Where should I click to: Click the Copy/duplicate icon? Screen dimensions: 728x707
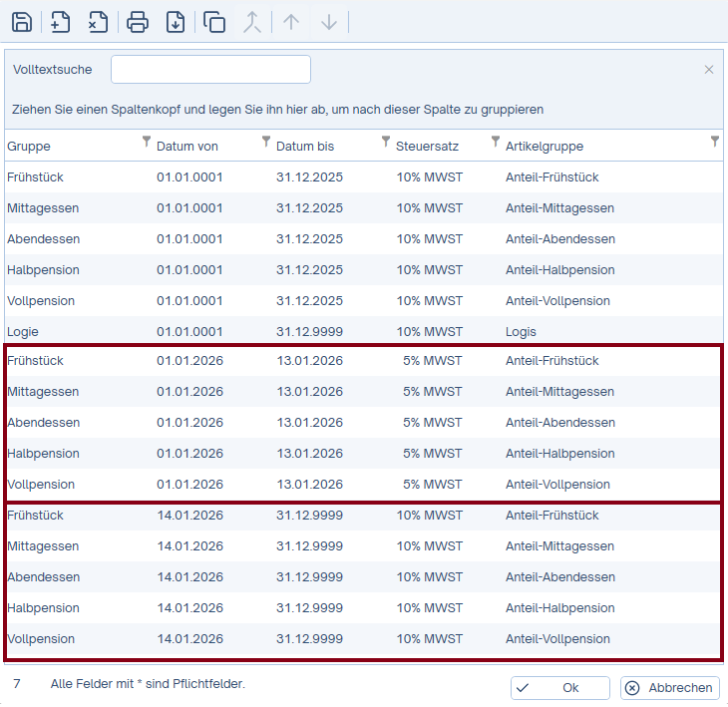[x=214, y=22]
